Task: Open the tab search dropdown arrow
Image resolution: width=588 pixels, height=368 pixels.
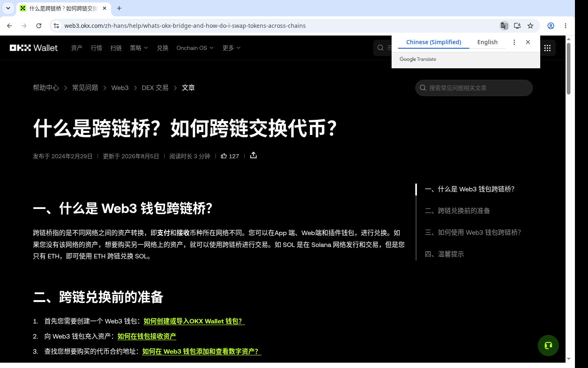Action: pos(8,8)
